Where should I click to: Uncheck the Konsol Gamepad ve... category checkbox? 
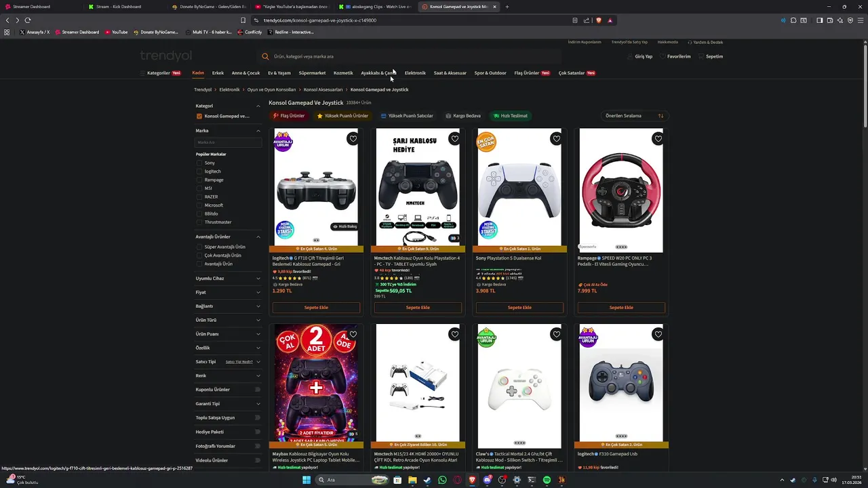pos(199,116)
